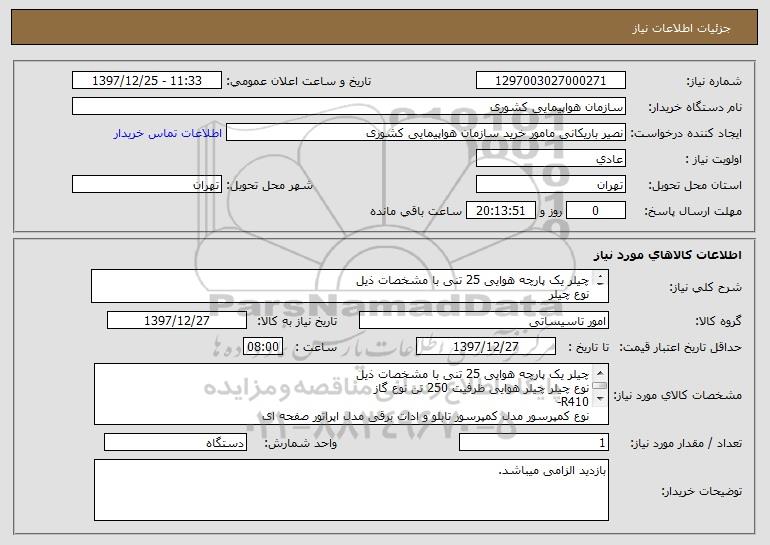The height and width of the screenshot is (545, 770).
Task: Click the need date field next to تاریخ نیاز به کالا
Action: [177, 321]
